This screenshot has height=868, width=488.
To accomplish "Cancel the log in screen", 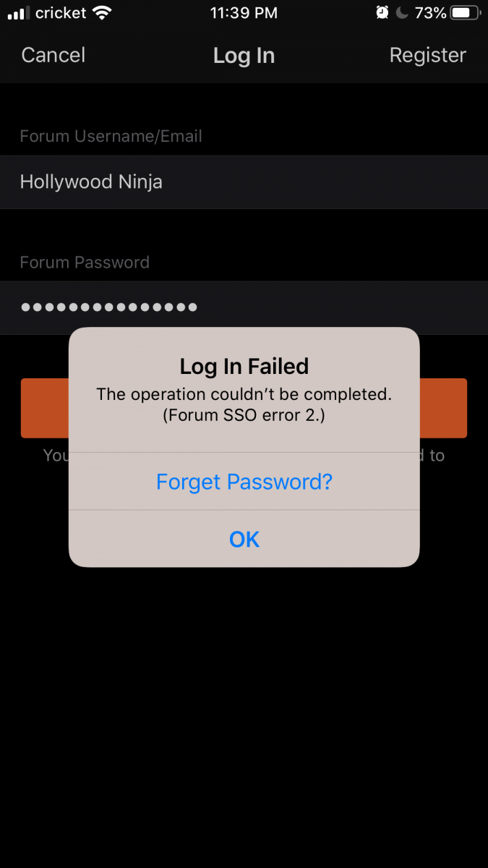I will coord(53,55).
